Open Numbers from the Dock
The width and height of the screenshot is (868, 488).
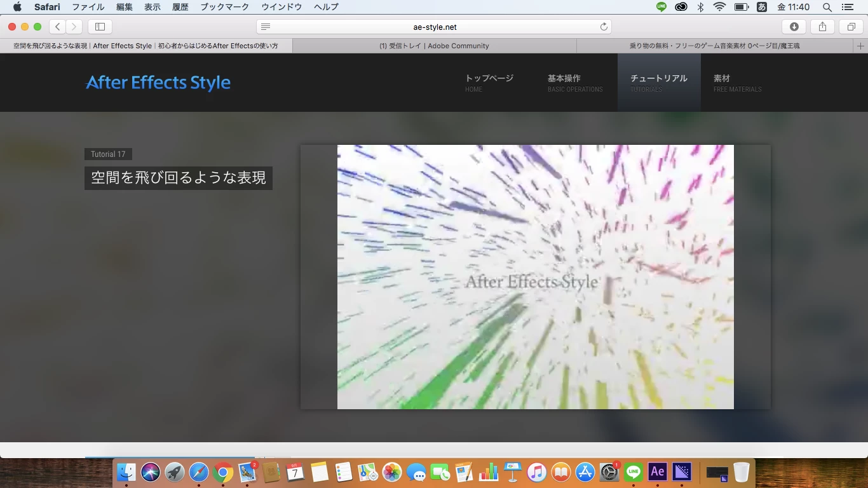coord(489,472)
